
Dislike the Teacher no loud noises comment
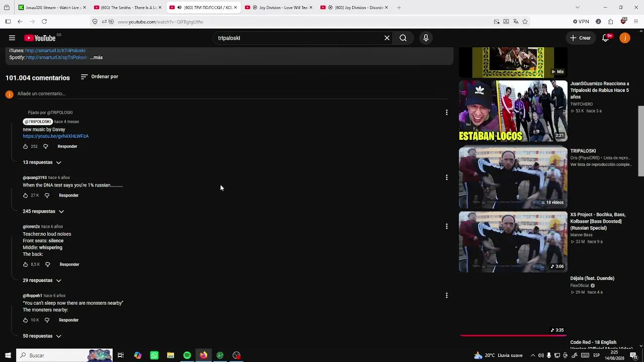point(48,264)
